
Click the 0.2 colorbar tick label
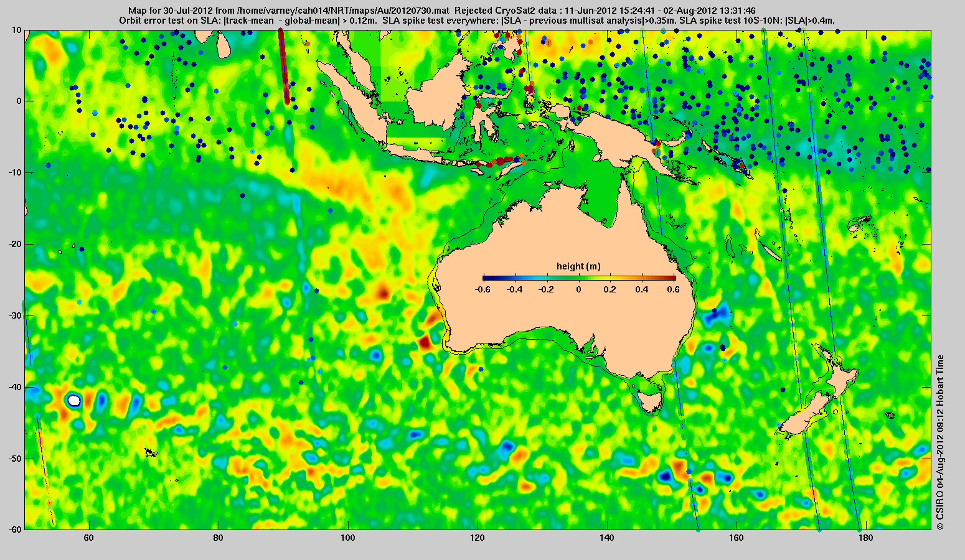coord(611,289)
